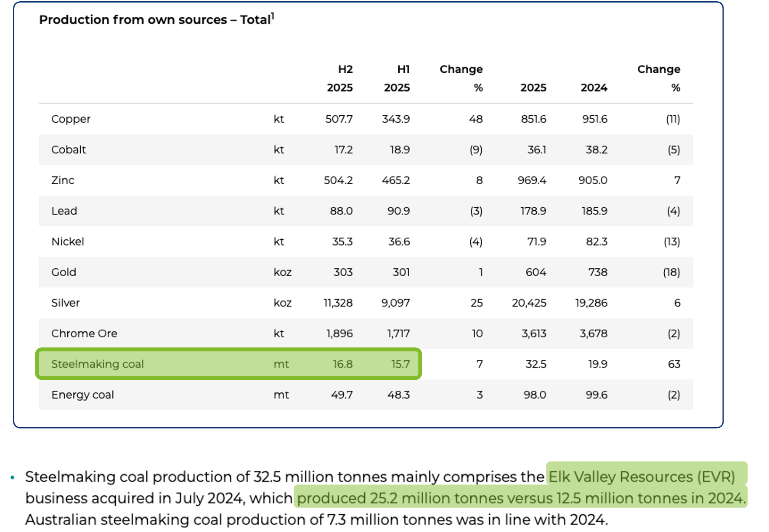Viewport: 769px width, 532px height.
Task: Click Chrome Ore H2 2025 value 1,896
Action: 339,334
